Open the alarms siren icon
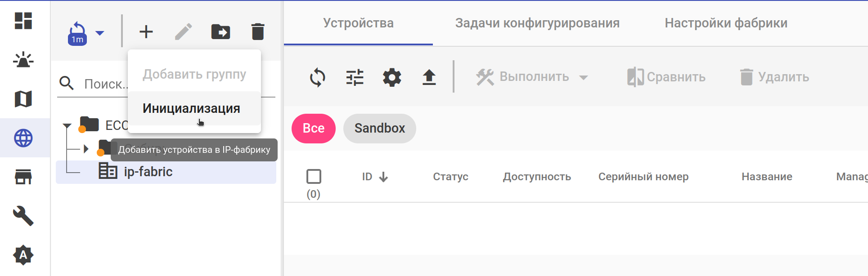 pyautogui.click(x=23, y=60)
